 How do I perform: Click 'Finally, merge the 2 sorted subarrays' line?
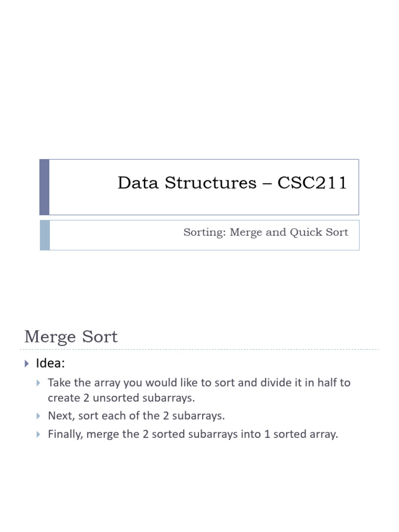click(x=193, y=434)
